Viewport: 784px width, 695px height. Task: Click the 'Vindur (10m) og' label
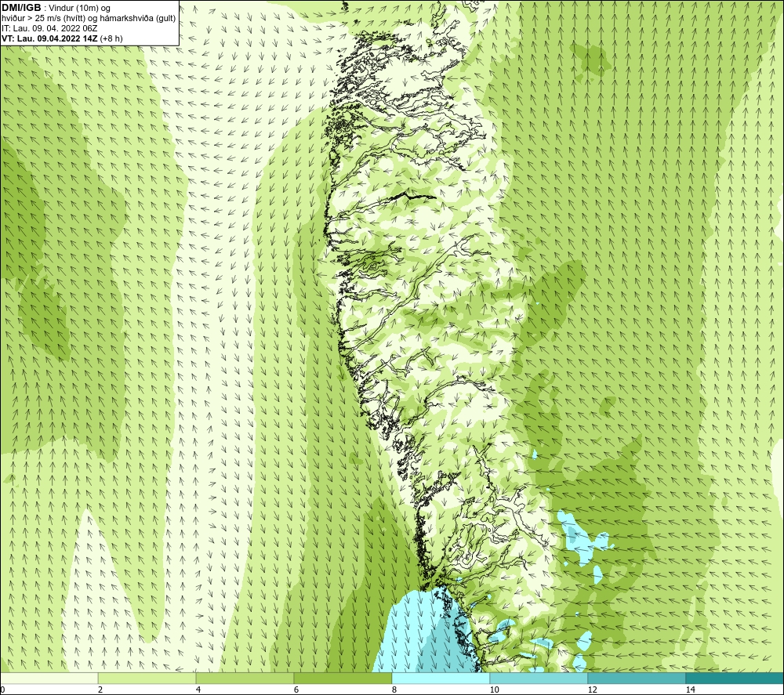pyautogui.click(x=80, y=9)
